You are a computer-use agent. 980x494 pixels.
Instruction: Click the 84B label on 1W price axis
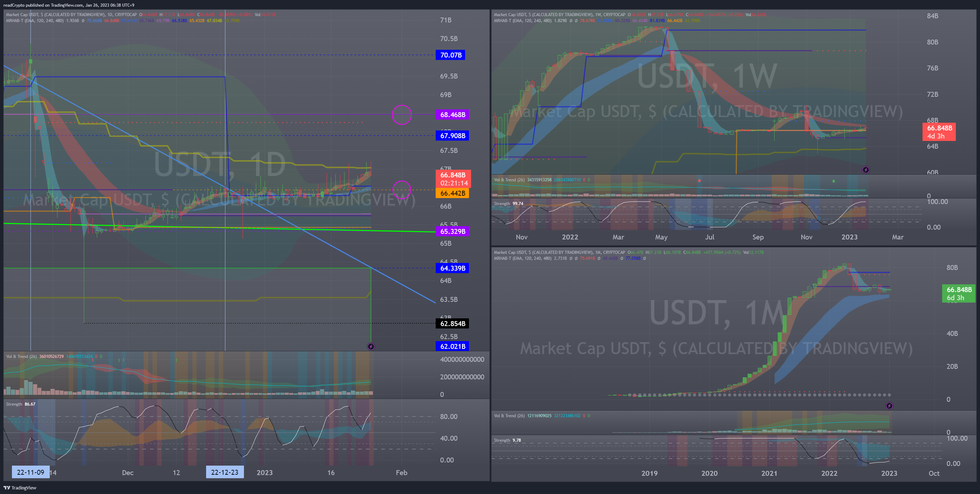click(x=932, y=16)
